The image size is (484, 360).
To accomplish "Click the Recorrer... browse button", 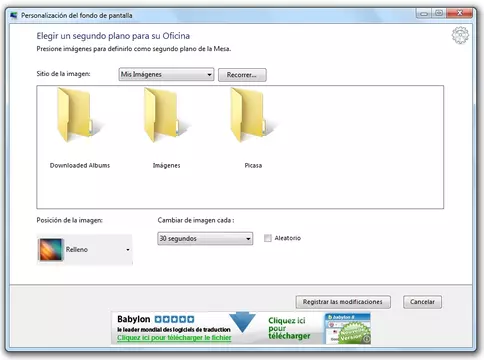I will coord(242,75).
